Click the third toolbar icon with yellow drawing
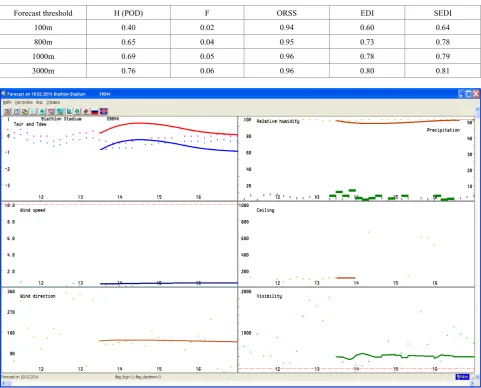Image resolution: width=481 pixels, height=388 pixels. [x=25, y=111]
